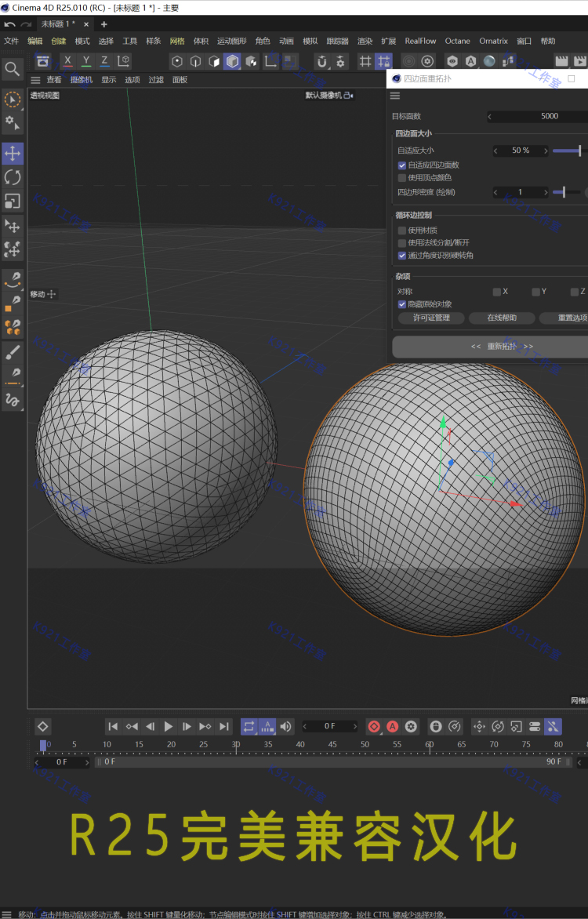This screenshot has width=588, height=919.
Task: Click the snap magnet icon
Action: 322,61
